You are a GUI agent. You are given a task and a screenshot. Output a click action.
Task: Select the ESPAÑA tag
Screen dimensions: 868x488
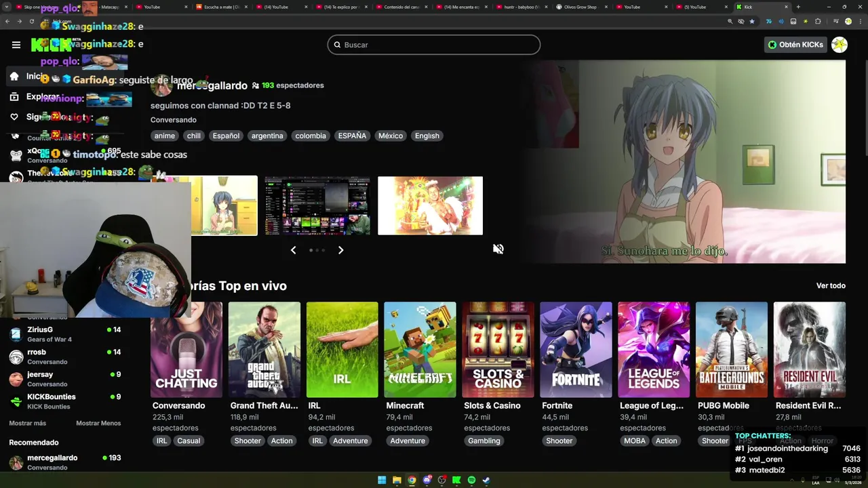coord(352,136)
